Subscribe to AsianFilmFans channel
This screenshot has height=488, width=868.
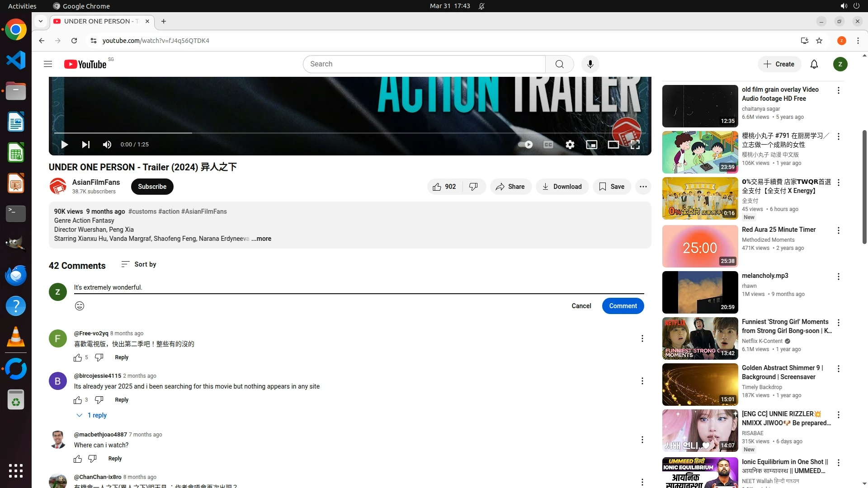pos(152,187)
